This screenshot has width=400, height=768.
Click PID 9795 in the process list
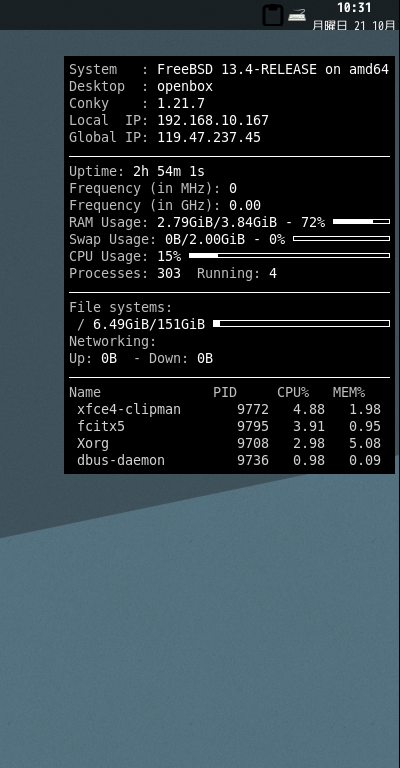[x=253, y=427]
